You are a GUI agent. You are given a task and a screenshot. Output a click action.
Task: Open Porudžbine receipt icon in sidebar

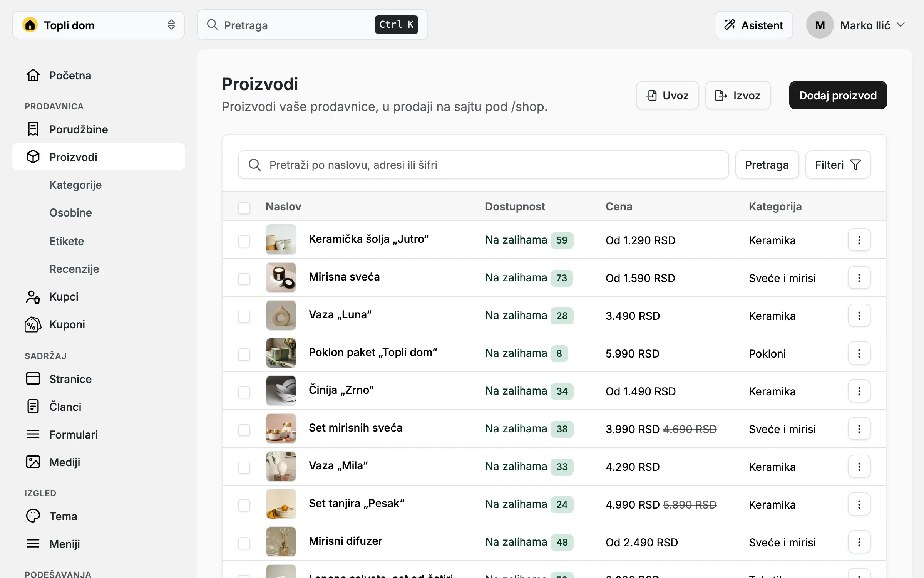(x=33, y=129)
